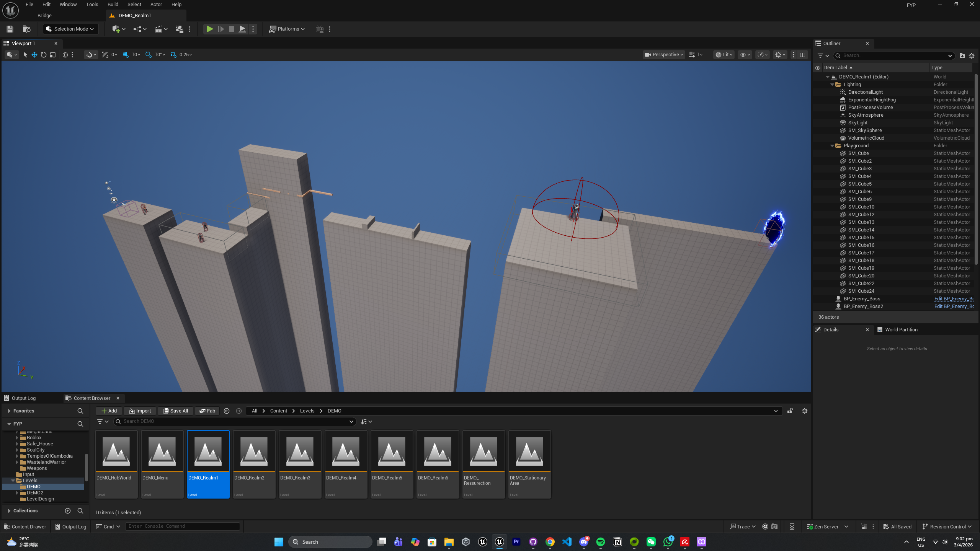Viewport: 980px width, 551px height.
Task: Open the Selection Mode dropdown
Action: 71,29
